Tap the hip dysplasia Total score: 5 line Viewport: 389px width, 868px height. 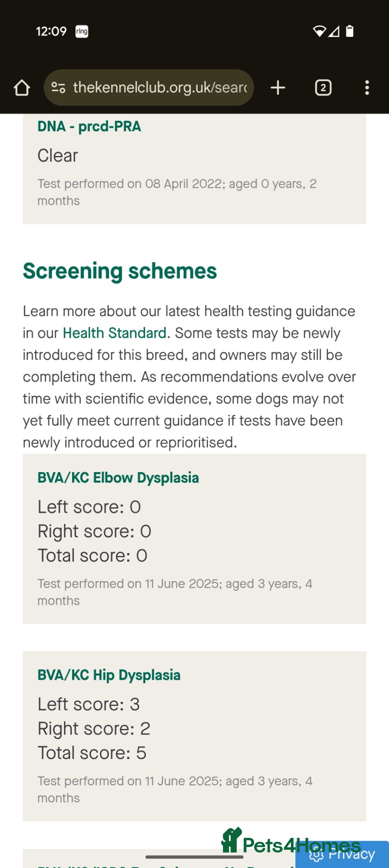pos(92,753)
